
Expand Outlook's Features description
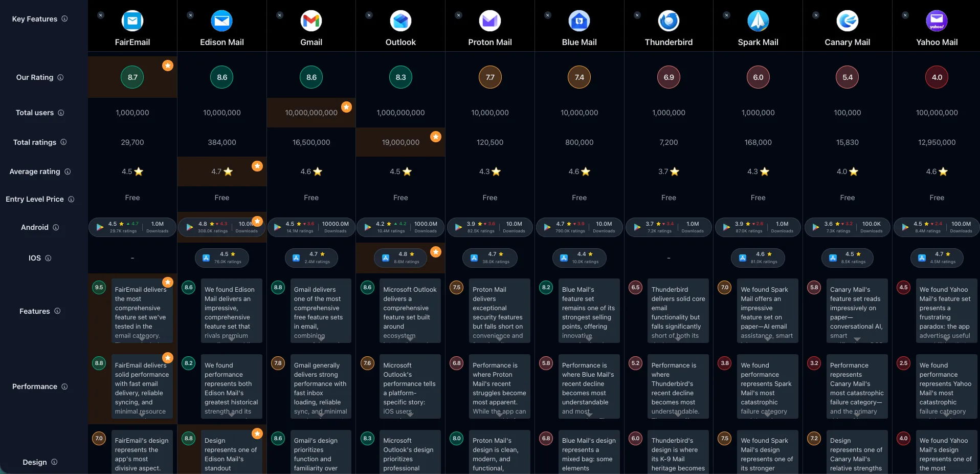(x=410, y=338)
